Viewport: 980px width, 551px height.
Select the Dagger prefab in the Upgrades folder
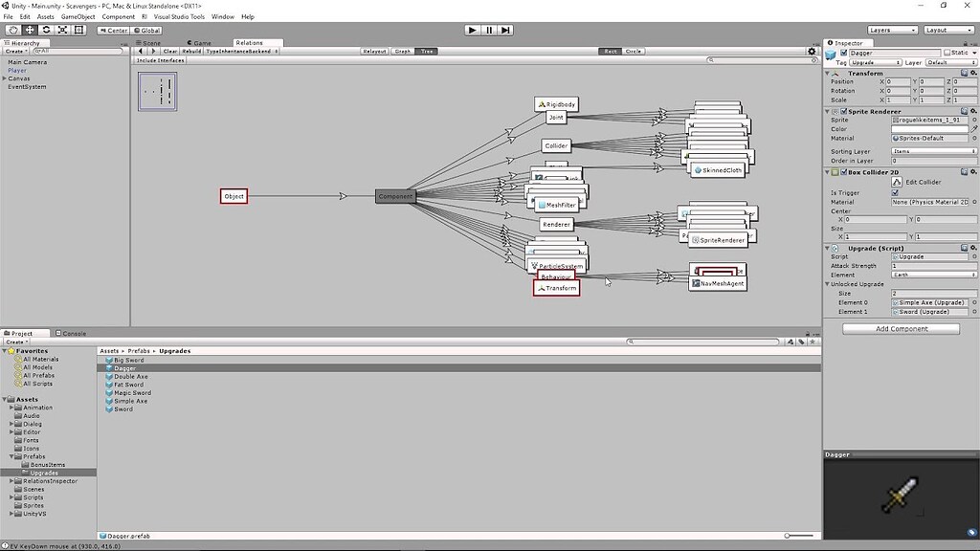(124, 367)
